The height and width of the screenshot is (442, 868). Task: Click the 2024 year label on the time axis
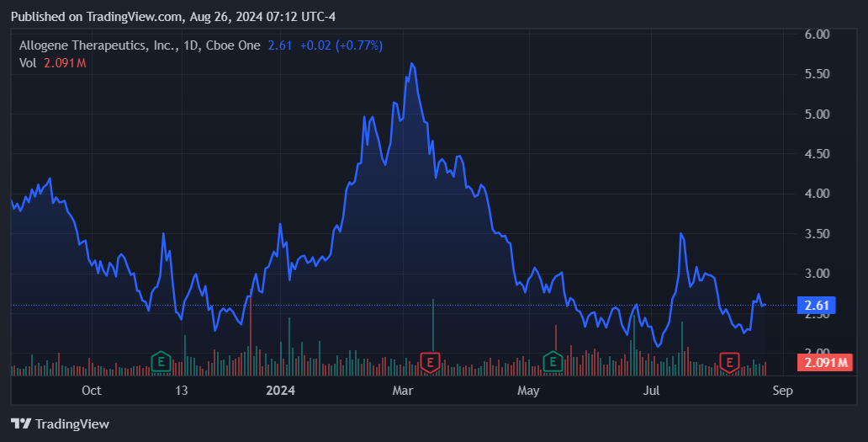pyautogui.click(x=280, y=391)
